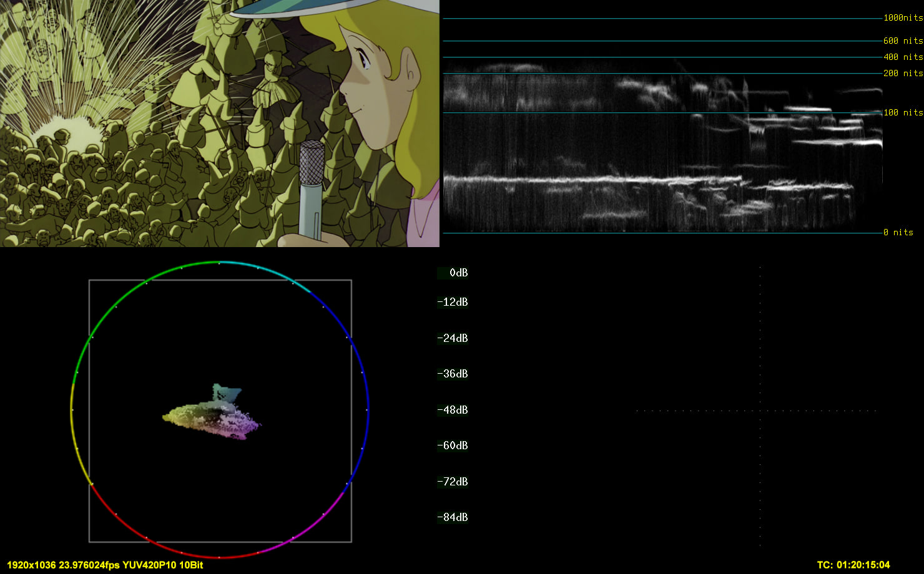Click the vectorscope color cluster at center
The image size is (924, 574).
point(212,413)
